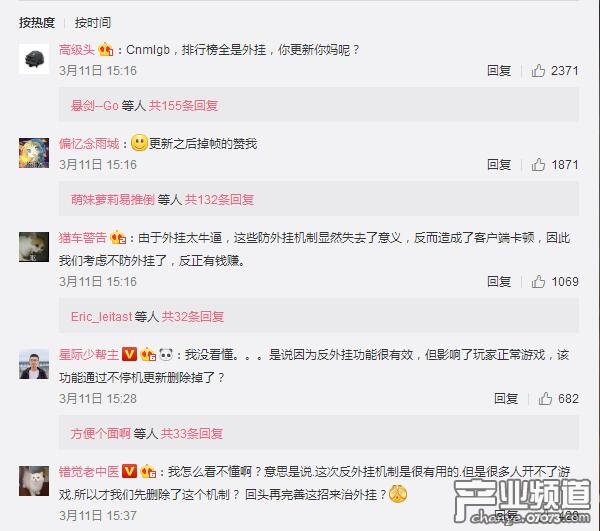Open 错觉老中医's cat avatar

(34, 481)
